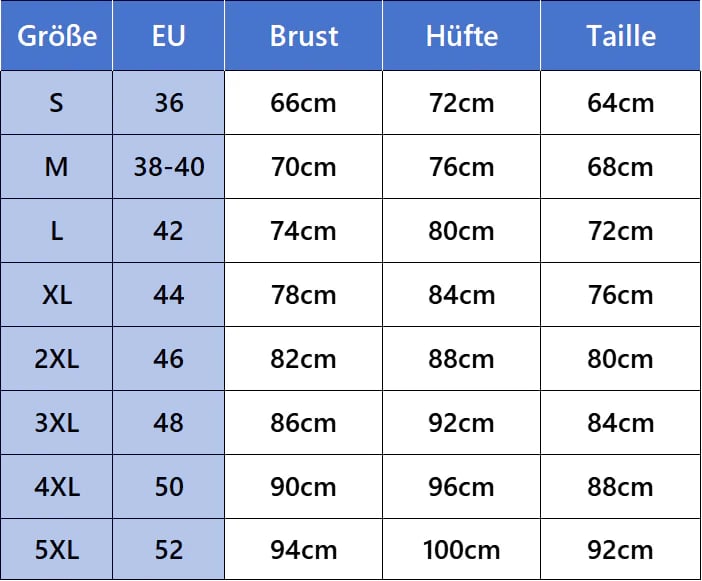Screen dimensions: 702x581
Task: Select the 4XL size cell
Action: click(56, 487)
